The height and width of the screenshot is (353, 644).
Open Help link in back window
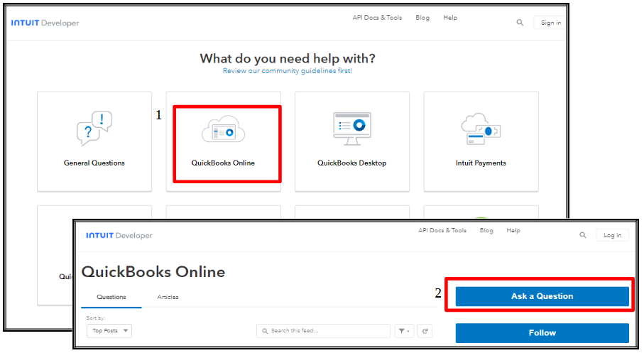point(450,18)
